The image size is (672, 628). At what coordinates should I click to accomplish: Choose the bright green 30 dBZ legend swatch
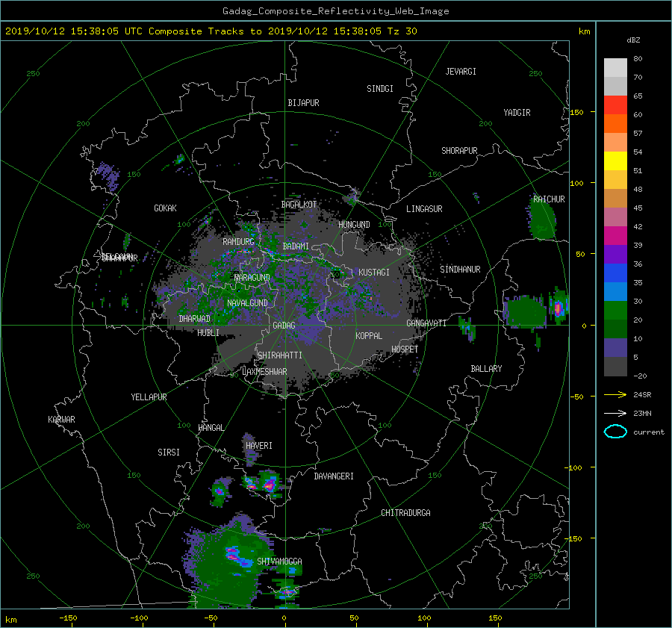coord(615,310)
